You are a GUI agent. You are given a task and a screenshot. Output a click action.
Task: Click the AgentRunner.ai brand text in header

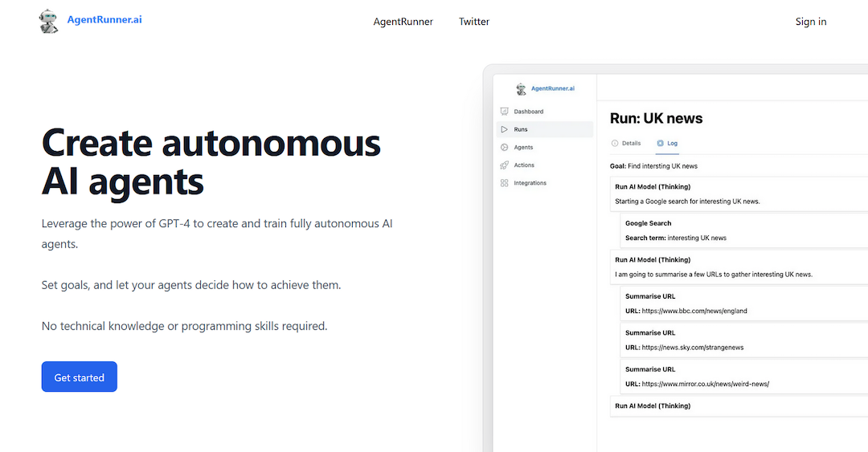104,19
